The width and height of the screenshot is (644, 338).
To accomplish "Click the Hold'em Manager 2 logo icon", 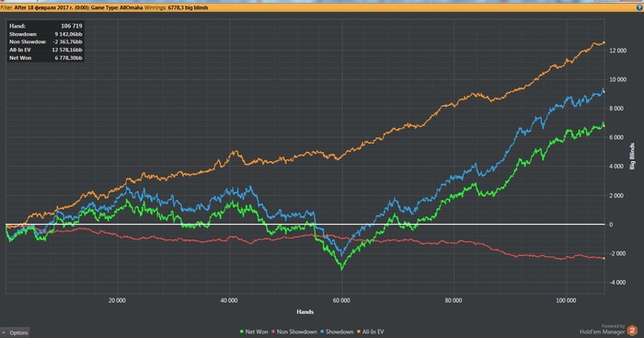I will (x=632, y=331).
